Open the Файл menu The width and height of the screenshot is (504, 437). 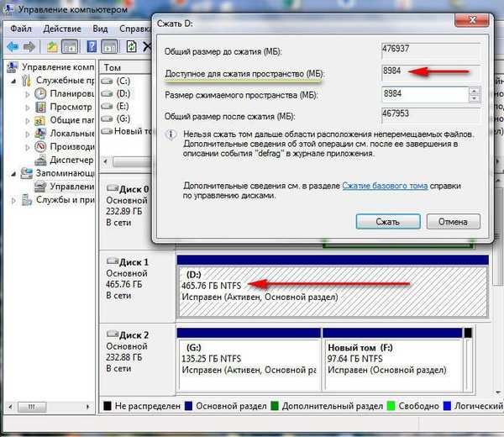(22, 28)
